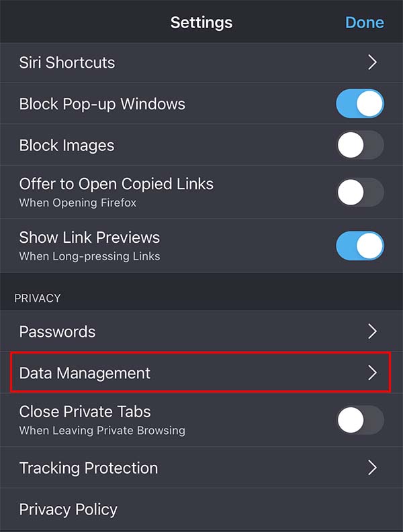Open the Privacy Policy link
The image size is (403, 532).
coord(69,509)
